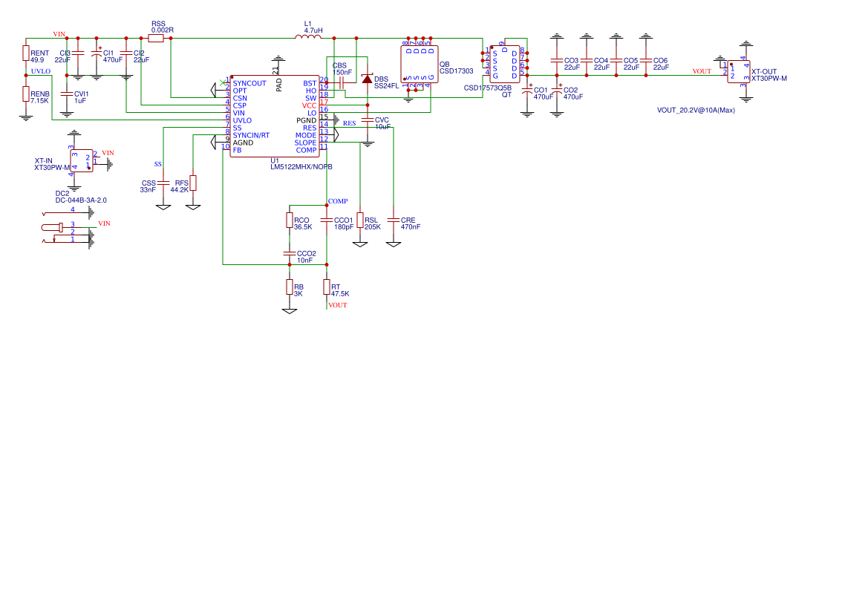Viewport: 868px width, 614px height.
Task: Click the XT-OUT connector symbol
Action: click(739, 72)
